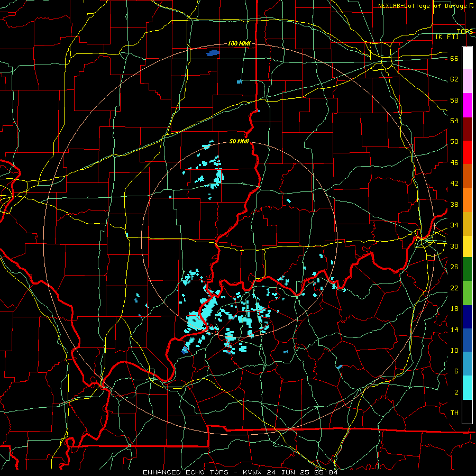Pick the magenta band in the color scale
Viewport: 476px width, 476px height.
click(467, 105)
